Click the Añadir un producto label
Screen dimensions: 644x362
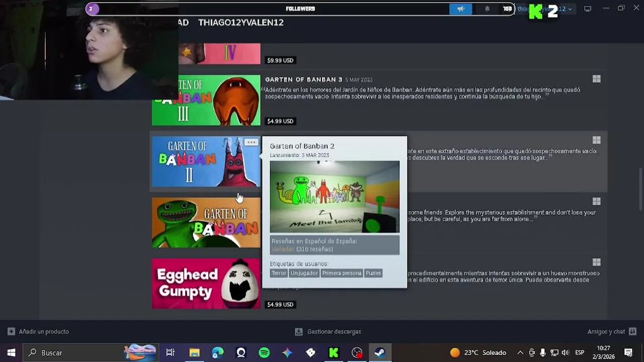coord(44,332)
